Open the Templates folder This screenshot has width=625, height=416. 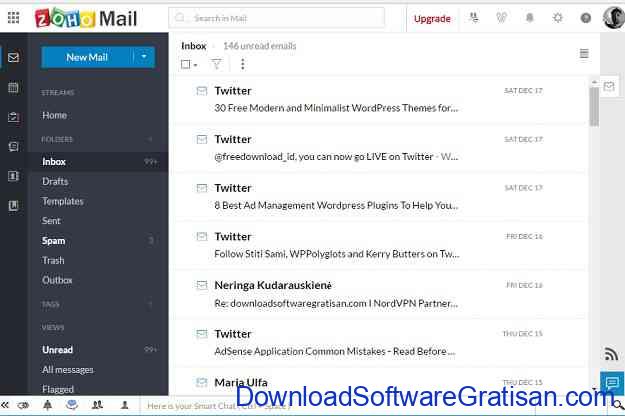[x=63, y=201]
